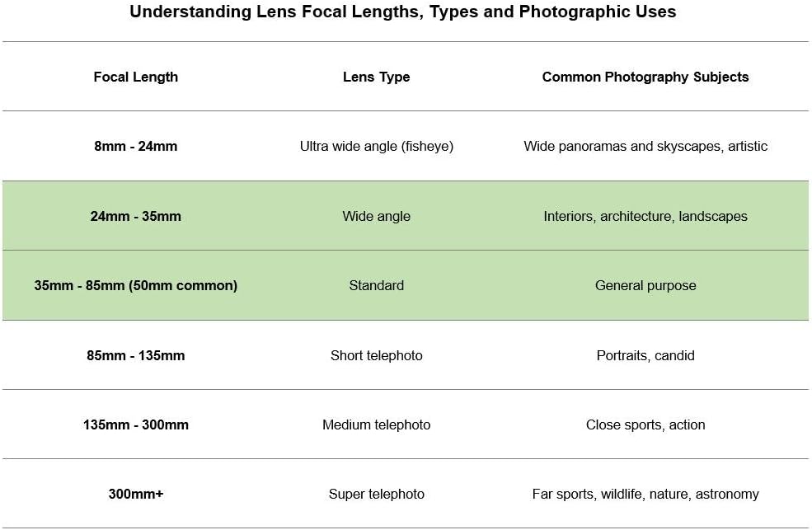Screen dimensions: 812x530
Task: Click the Wide angle lens type cell
Action: pos(376,216)
